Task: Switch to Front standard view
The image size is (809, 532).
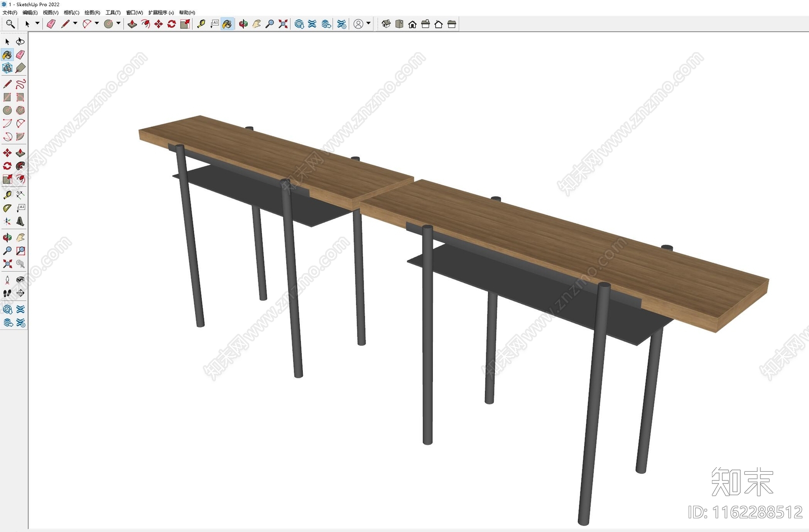Action: pyautogui.click(x=413, y=24)
